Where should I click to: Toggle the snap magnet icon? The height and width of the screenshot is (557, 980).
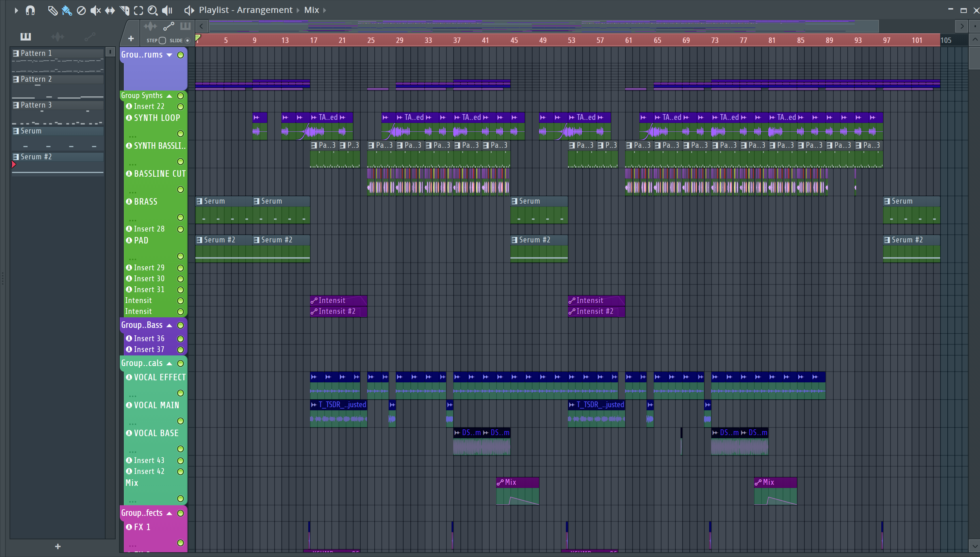[x=30, y=10]
